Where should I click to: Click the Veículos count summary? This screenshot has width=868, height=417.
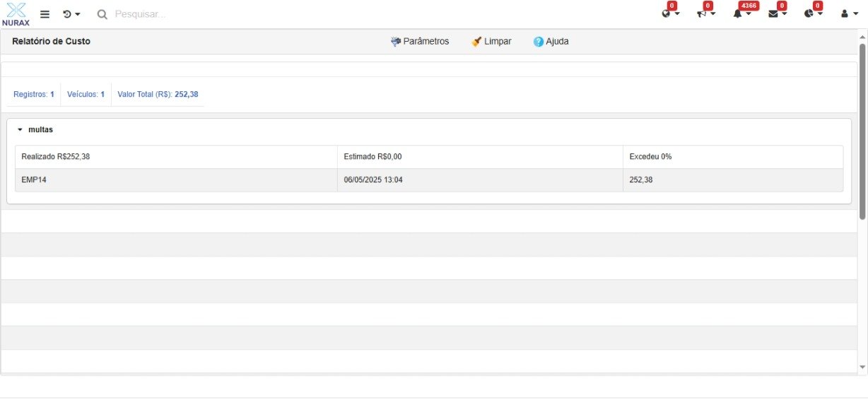[x=86, y=94]
